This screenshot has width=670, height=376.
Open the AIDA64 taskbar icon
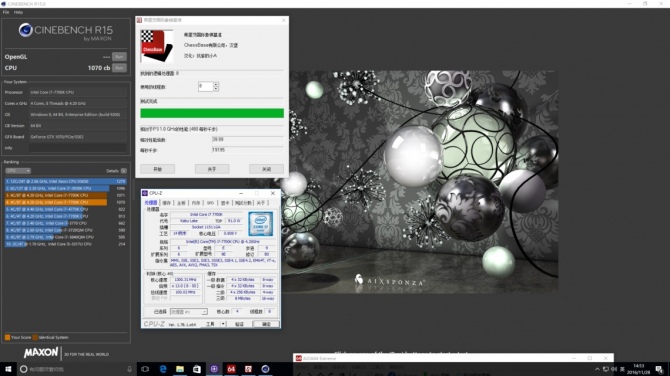tap(231, 369)
